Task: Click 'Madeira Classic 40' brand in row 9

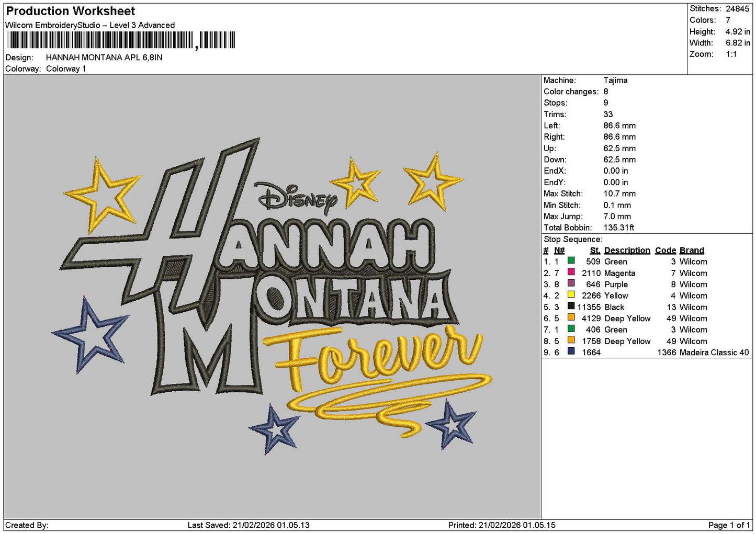Action: [x=714, y=353]
